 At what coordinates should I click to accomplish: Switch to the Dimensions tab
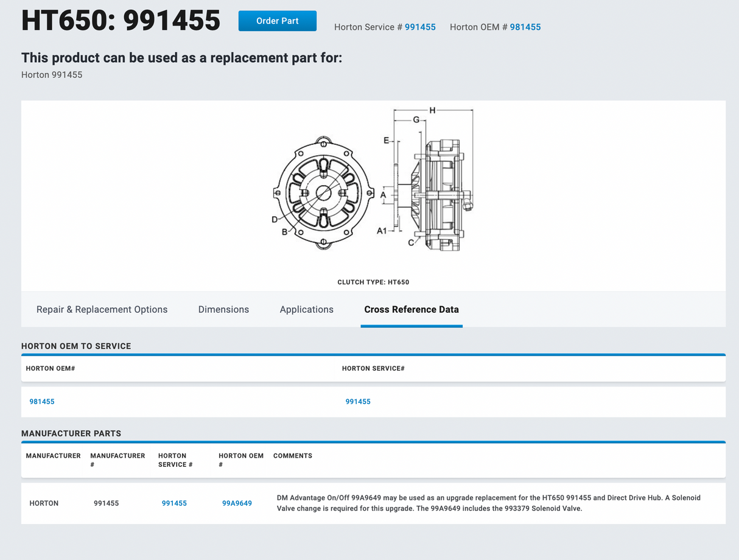click(223, 309)
